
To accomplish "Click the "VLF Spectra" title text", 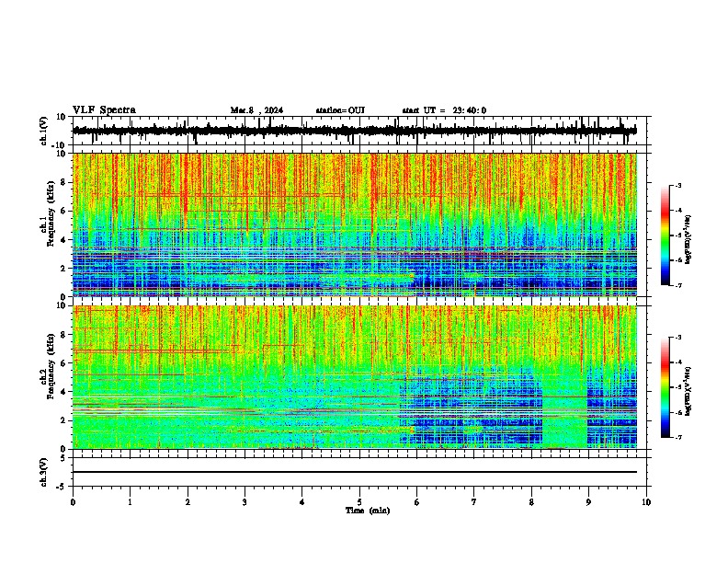I will [104, 110].
